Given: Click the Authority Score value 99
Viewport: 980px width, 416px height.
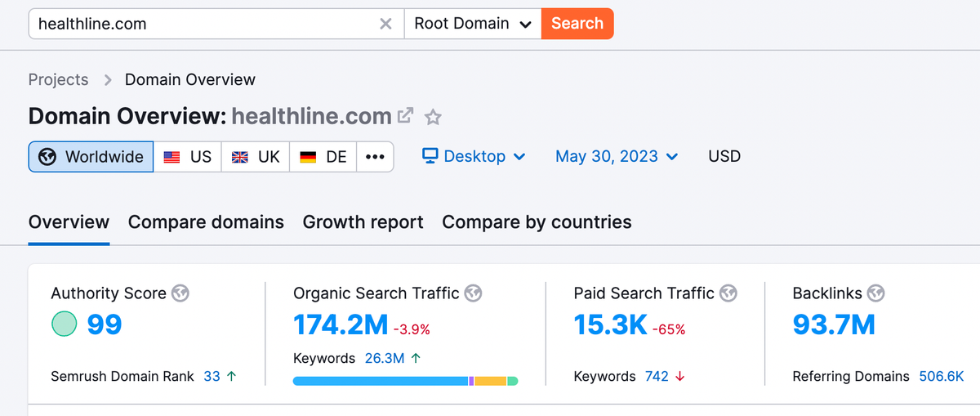Looking at the screenshot, I should tap(105, 324).
